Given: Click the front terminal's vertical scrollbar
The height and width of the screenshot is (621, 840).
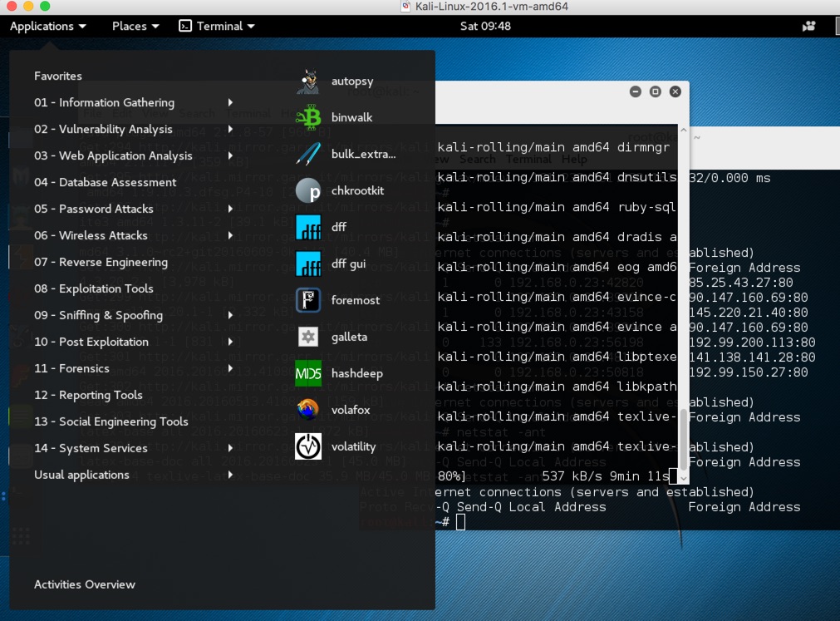Looking at the screenshot, I should click(684, 440).
